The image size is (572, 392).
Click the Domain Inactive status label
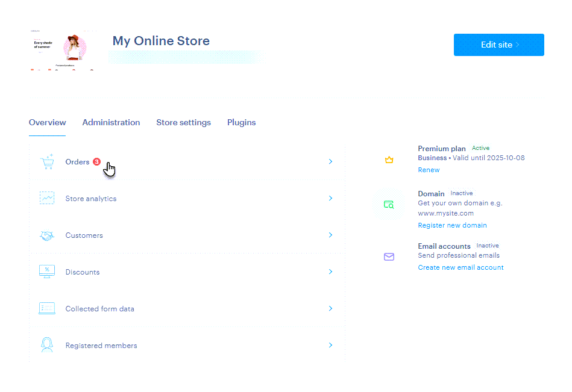(x=462, y=193)
